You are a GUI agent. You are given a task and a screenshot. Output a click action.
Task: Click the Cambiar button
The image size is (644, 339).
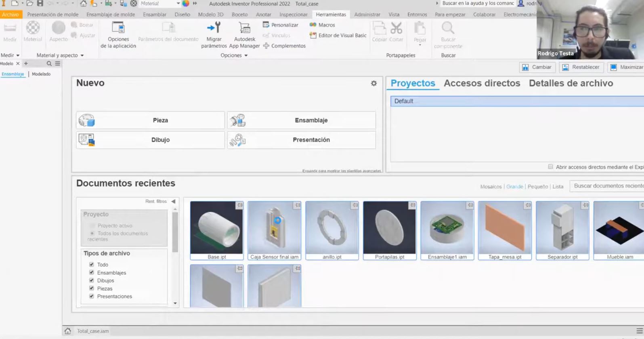[x=537, y=67]
